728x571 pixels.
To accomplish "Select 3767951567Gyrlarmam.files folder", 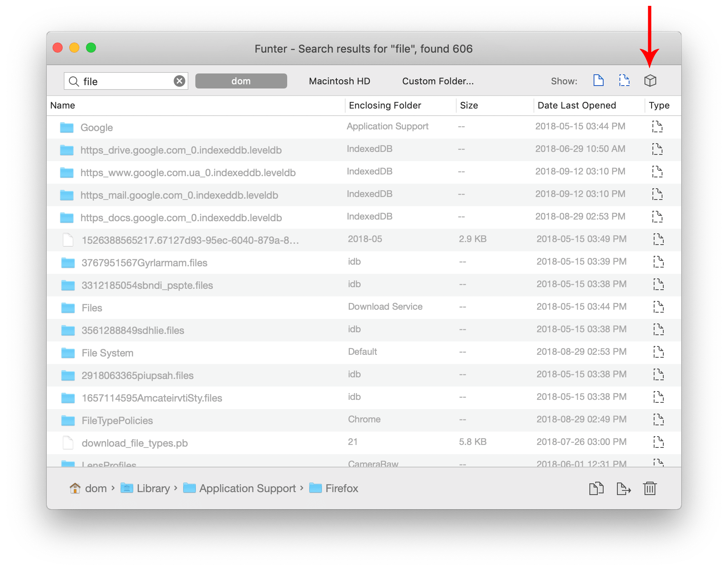I will tap(364, 263).
